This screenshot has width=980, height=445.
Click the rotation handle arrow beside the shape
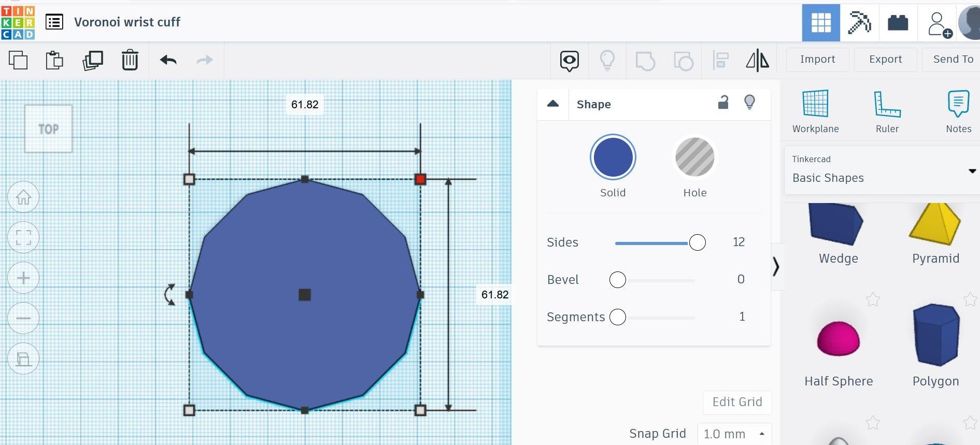[x=170, y=294]
